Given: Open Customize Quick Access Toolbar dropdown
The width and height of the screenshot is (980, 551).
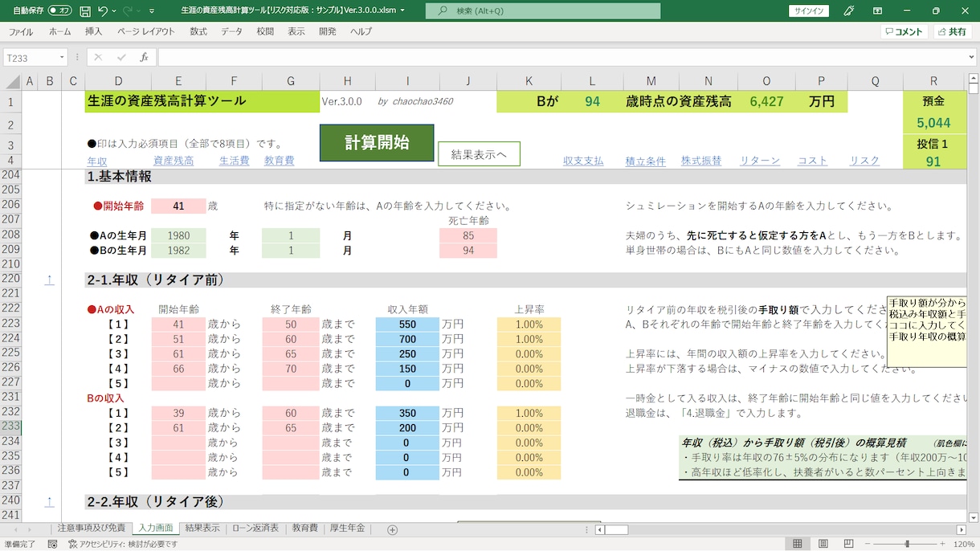Looking at the screenshot, I should coord(151,10).
